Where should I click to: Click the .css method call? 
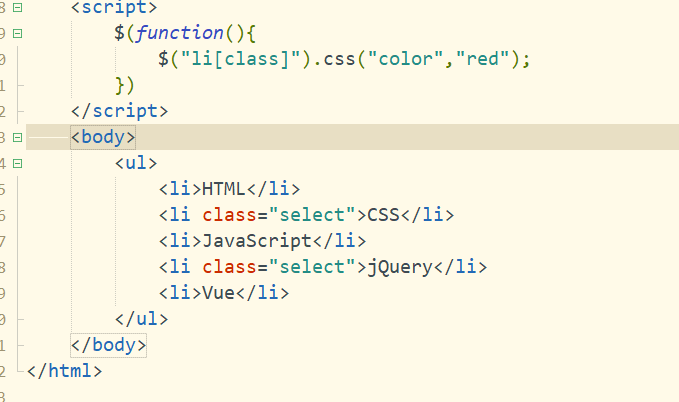334,59
